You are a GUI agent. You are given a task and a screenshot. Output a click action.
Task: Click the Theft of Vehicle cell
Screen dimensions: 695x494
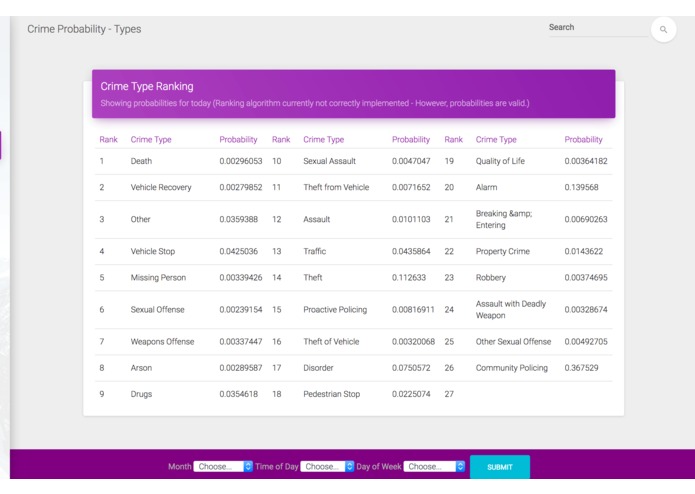[x=331, y=342]
